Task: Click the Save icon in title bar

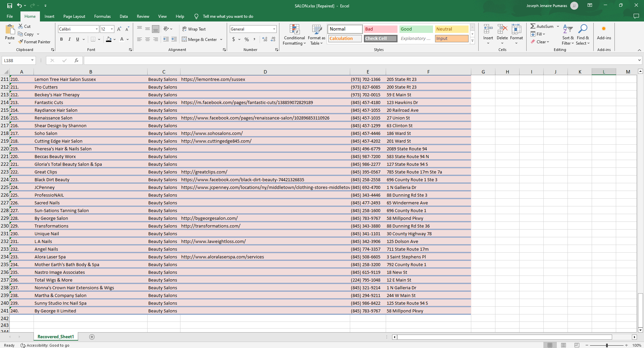Action: point(10,6)
